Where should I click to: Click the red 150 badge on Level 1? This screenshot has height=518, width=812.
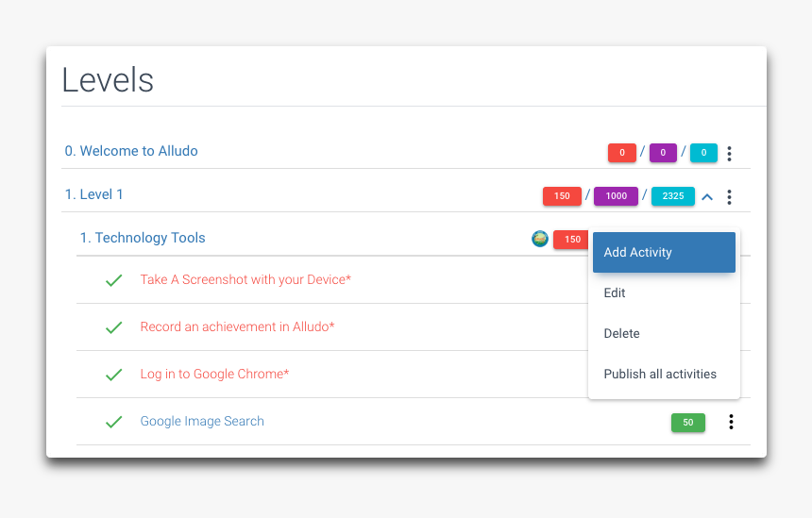(562, 196)
